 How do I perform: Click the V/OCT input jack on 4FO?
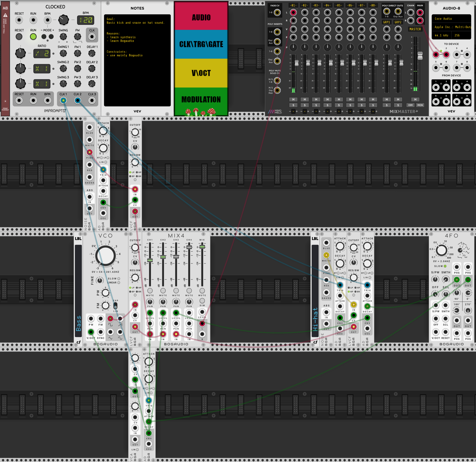(436, 332)
